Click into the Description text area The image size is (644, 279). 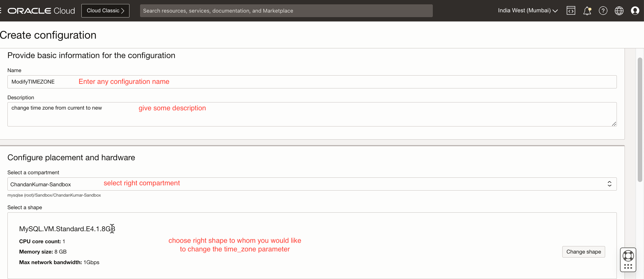(x=312, y=114)
